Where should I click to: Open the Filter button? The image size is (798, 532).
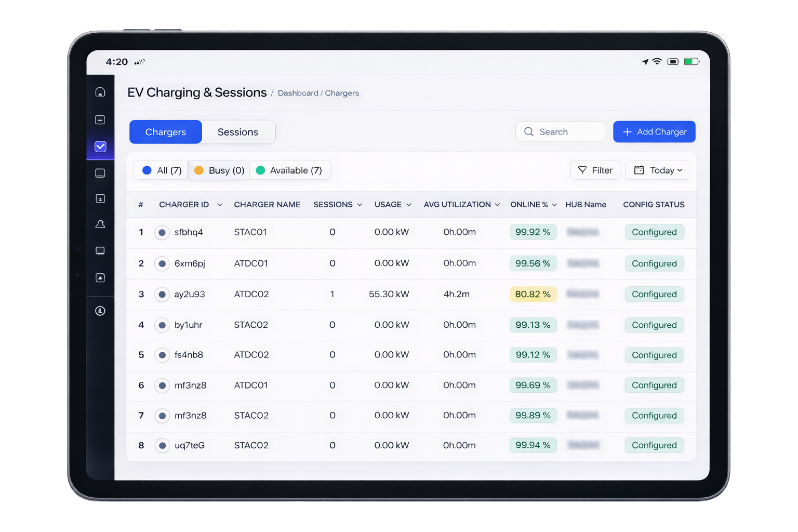(595, 170)
